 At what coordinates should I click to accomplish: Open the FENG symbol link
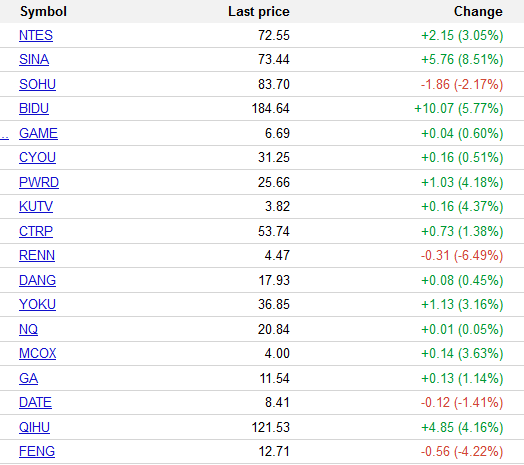coord(37,452)
